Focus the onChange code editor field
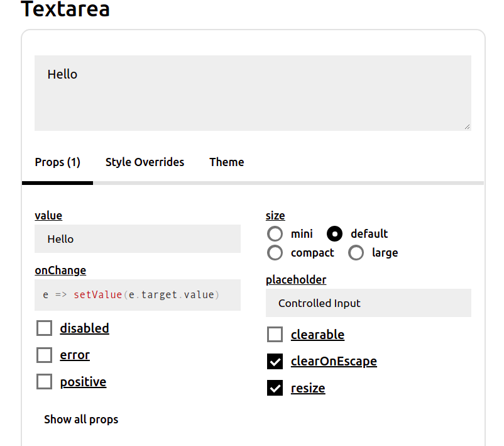Viewport: 504px width, 446px height. pyautogui.click(x=138, y=295)
